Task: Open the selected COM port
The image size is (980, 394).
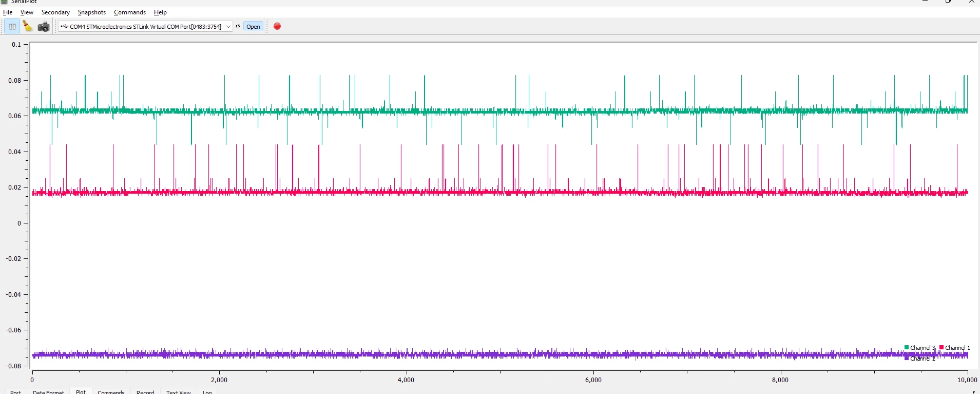Action: point(253,27)
